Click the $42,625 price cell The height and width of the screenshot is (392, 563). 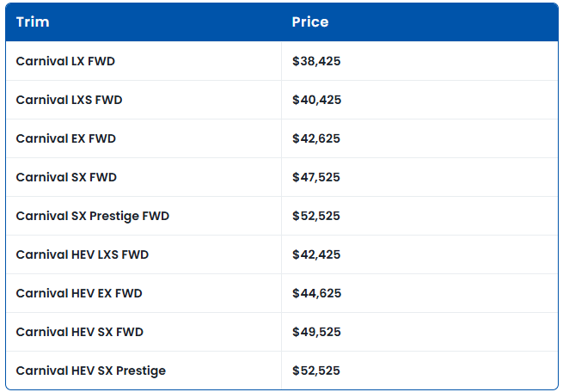[316, 139]
